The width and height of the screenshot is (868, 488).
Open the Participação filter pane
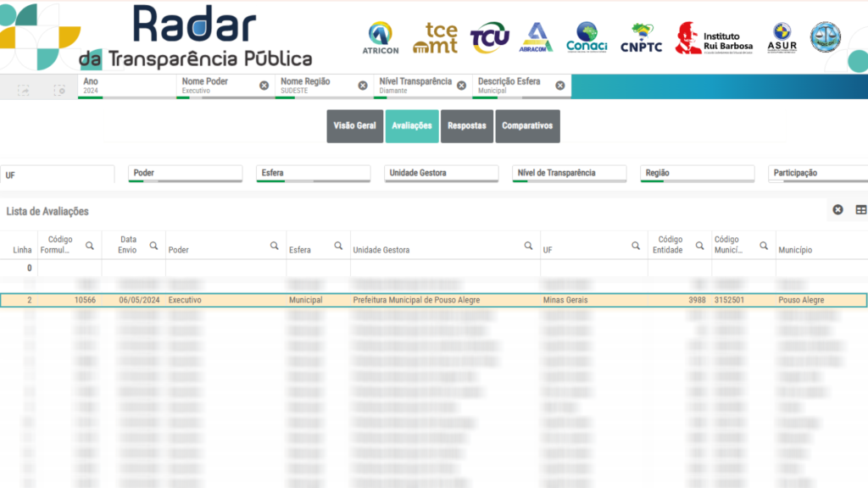pyautogui.click(x=818, y=173)
